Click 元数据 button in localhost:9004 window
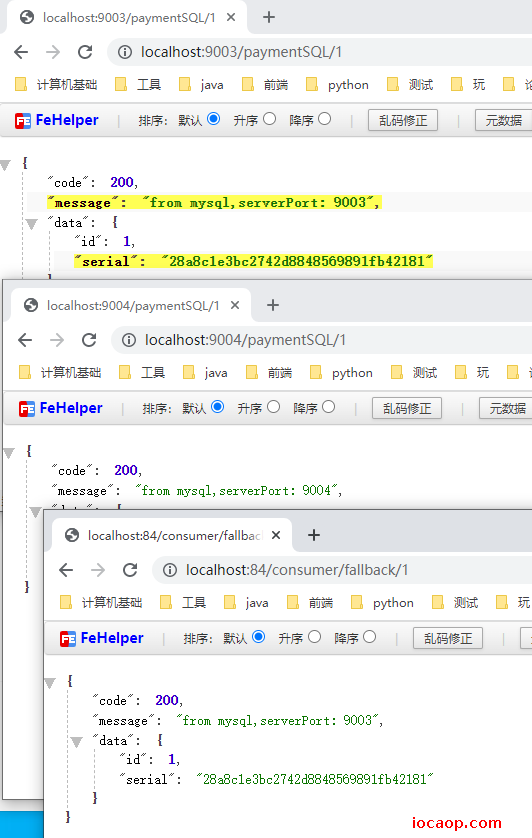The image size is (532, 838). 507,408
